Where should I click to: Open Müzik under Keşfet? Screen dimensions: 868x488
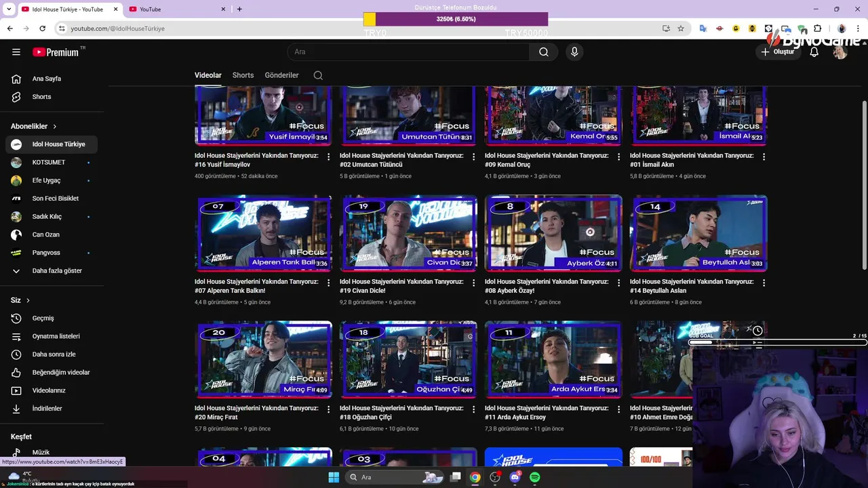(x=52, y=452)
